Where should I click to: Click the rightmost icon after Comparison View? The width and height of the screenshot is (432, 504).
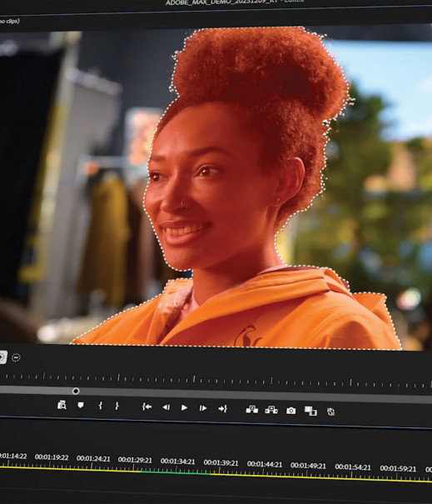pyautogui.click(x=330, y=412)
